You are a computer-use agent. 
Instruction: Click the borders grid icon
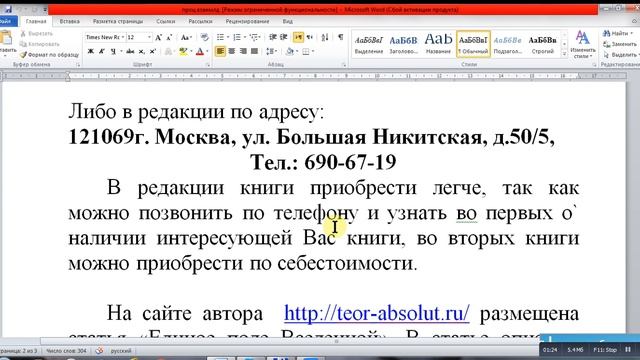pyautogui.click(x=306, y=51)
